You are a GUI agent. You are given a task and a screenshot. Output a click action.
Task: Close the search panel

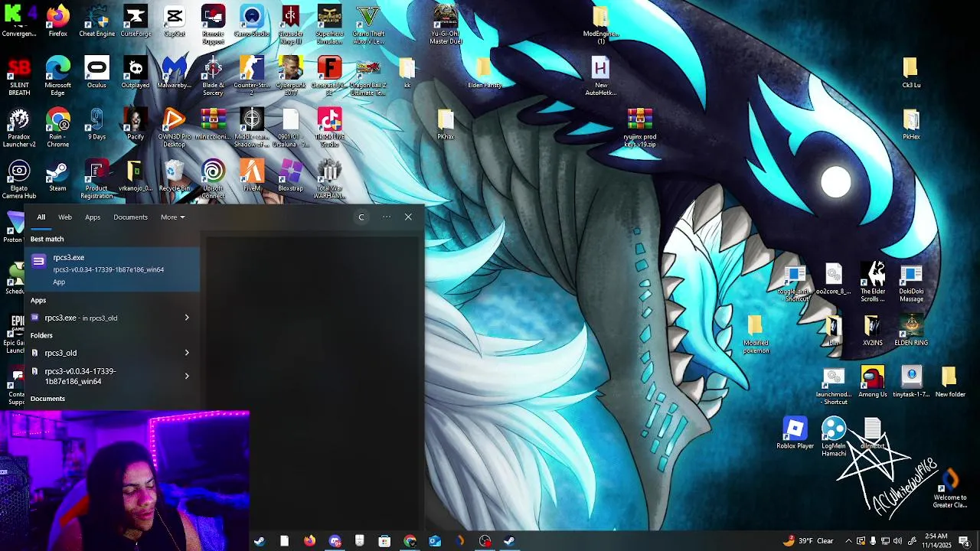click(x=408, y=217)
